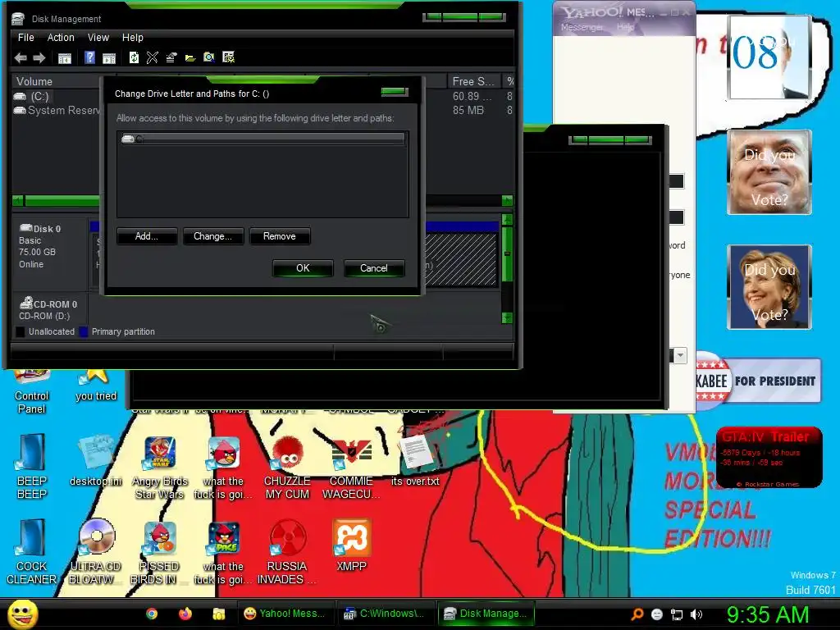Click the orange magnifier tray icon
Image resolution: width=840 pixels, height=630 pixels.
pyautogui.click(x=637, y=614)
